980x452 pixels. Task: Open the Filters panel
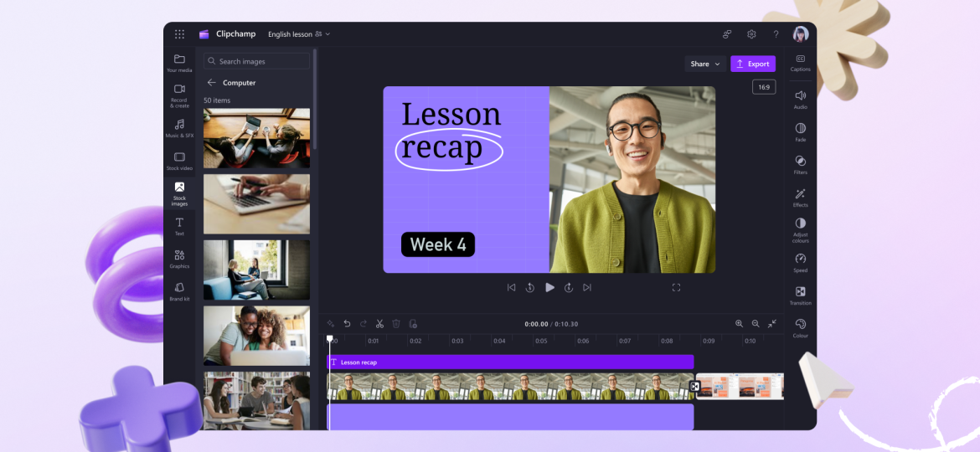800,165
